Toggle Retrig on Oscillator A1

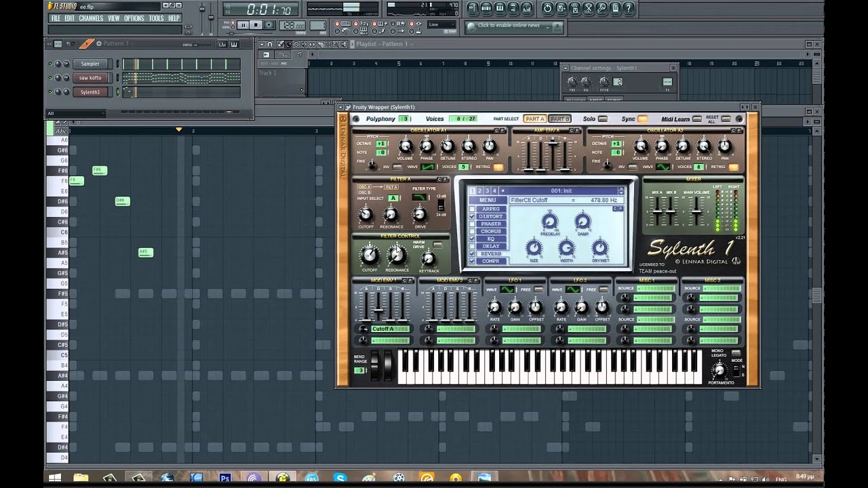pyautogui.click(x=498, y=167)
